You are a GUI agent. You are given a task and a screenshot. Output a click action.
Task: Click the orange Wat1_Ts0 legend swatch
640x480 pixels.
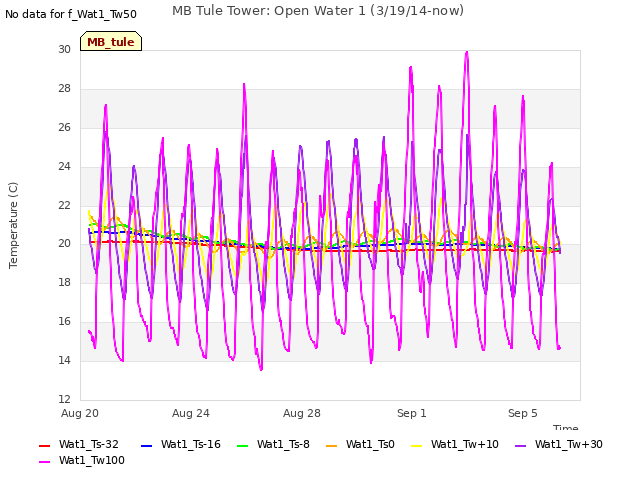pyautogui.click(x=331, y=446)
